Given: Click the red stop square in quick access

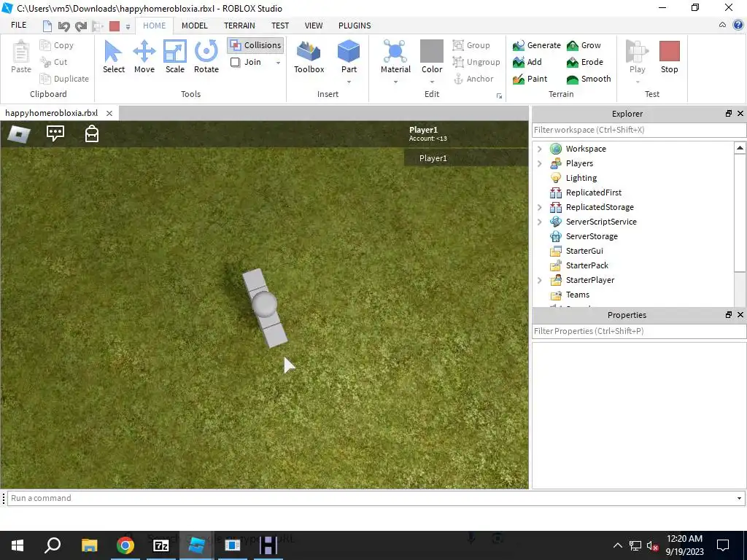Looking at the screenshot, I should [x=115, y=26].
